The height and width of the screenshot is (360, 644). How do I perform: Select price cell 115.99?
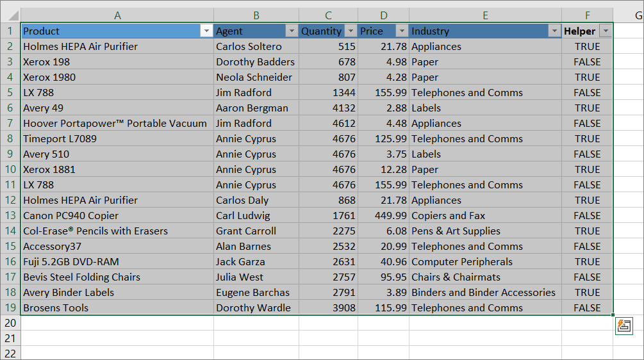point(384,308)
